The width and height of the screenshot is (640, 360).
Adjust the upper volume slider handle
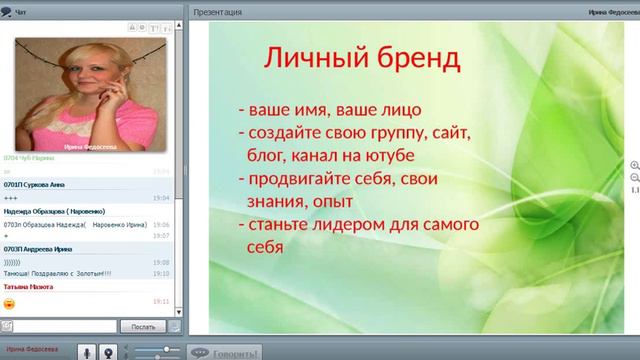(167, 349)
